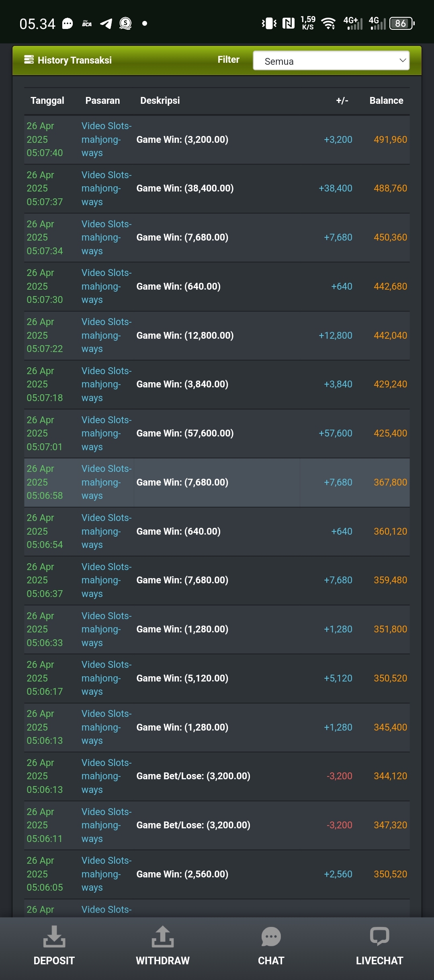Image resolution: width=434 pixels, height=980 pixels.
Task: Click the Tanggal column header
Action: coord(47,101)
